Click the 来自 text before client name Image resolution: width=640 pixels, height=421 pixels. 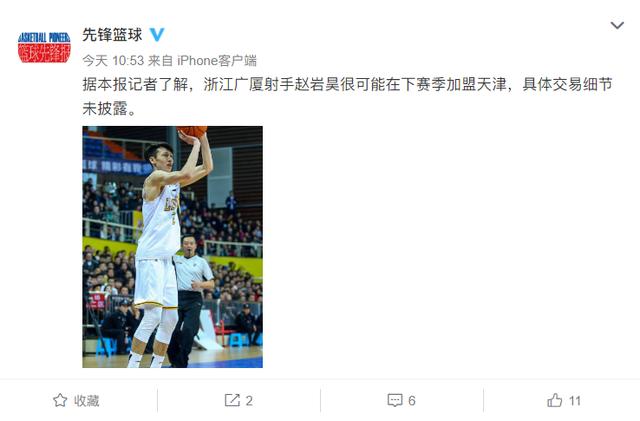160,61
